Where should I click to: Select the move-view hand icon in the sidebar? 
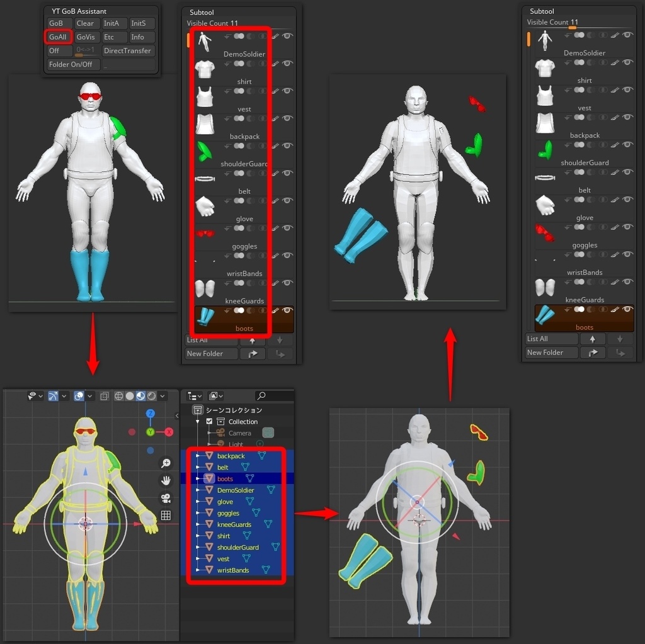click(x=166, y=480)
